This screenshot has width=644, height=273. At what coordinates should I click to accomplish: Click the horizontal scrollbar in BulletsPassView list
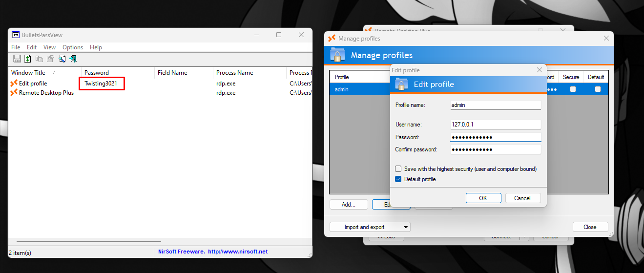point(89,241)
